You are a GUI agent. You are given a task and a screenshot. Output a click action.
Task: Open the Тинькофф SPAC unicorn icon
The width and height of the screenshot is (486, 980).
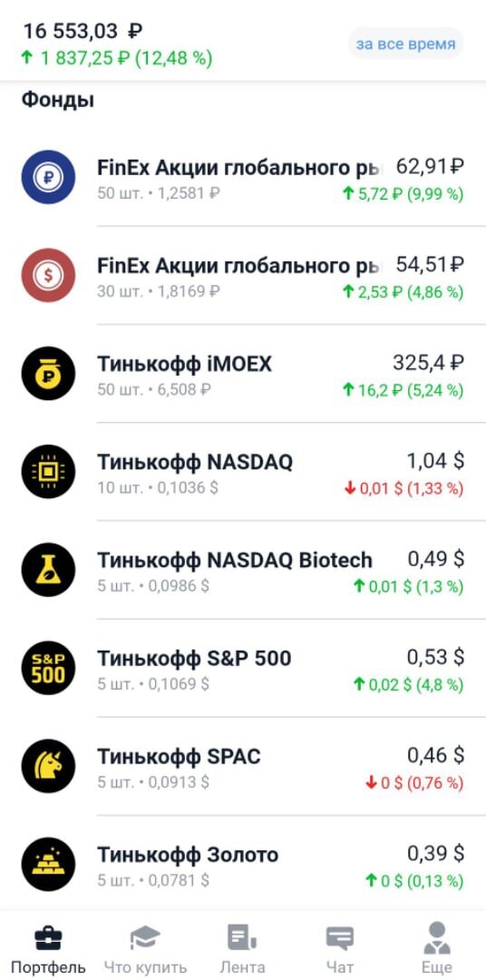coord(48,766)
